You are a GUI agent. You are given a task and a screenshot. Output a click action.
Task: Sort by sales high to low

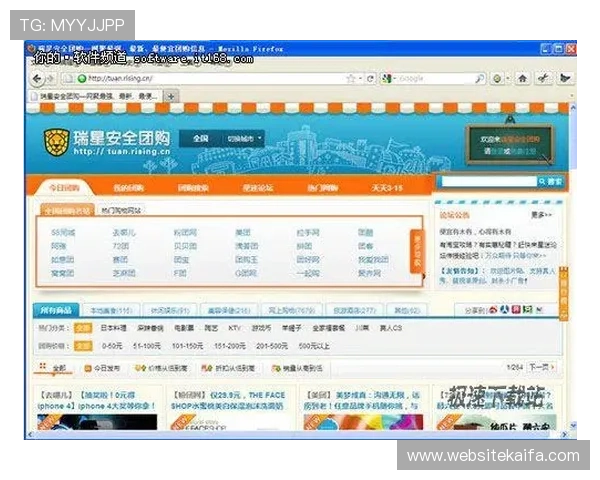point(297,368)
